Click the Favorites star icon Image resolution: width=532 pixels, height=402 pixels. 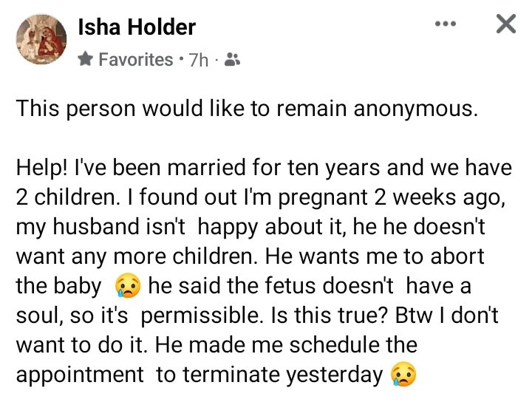tap(85, 59)
